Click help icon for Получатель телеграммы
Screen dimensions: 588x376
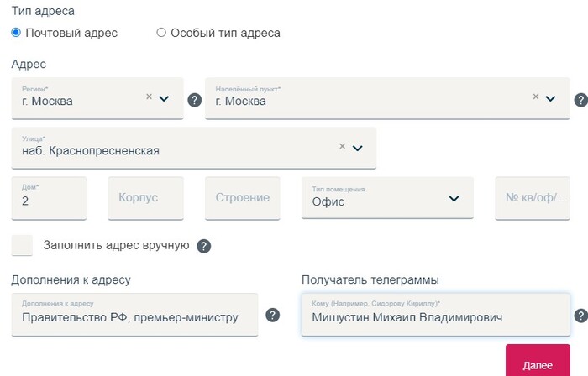coord(580,316)
